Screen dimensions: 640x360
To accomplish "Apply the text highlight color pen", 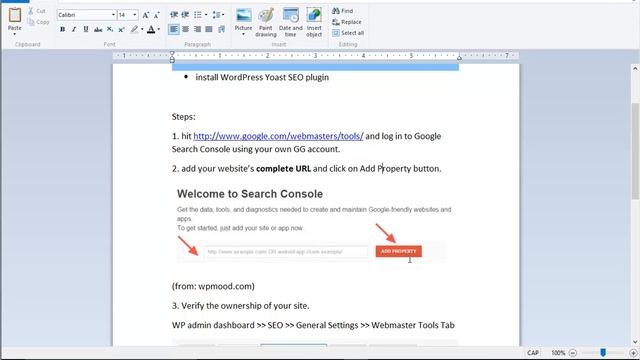I will click(x=134, y=29).
